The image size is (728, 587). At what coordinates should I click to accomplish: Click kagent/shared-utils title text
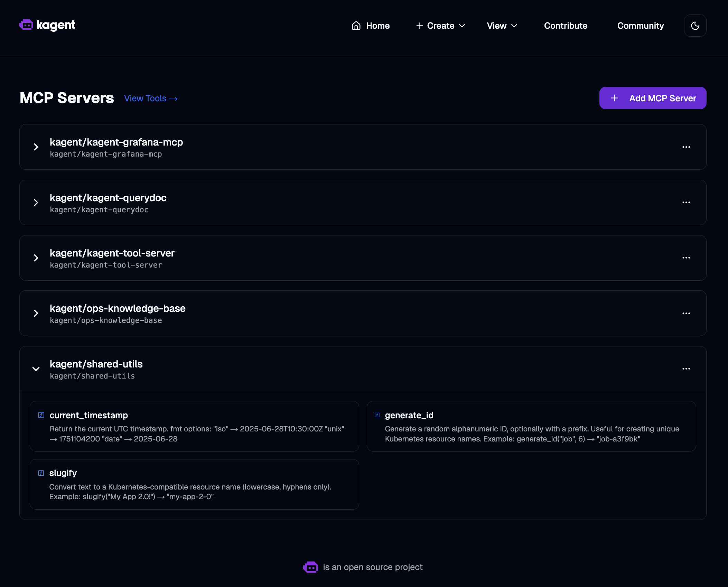(96, 364)
